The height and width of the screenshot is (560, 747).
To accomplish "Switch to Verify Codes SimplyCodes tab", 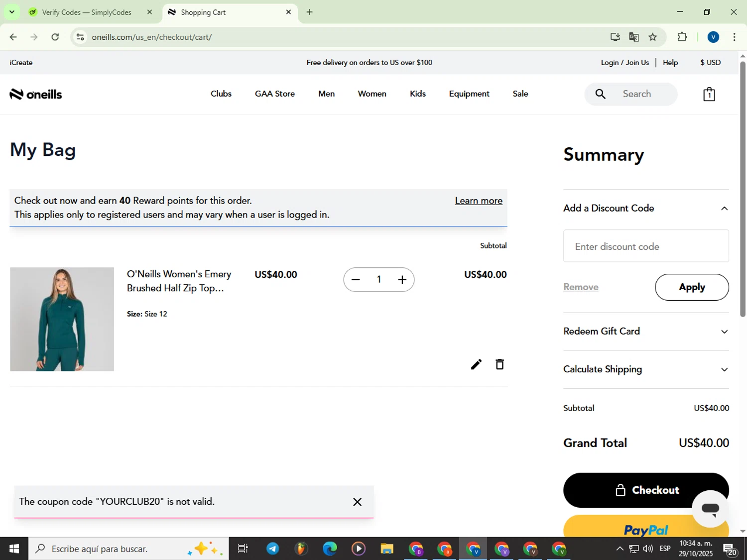I will tap(87, 12).
